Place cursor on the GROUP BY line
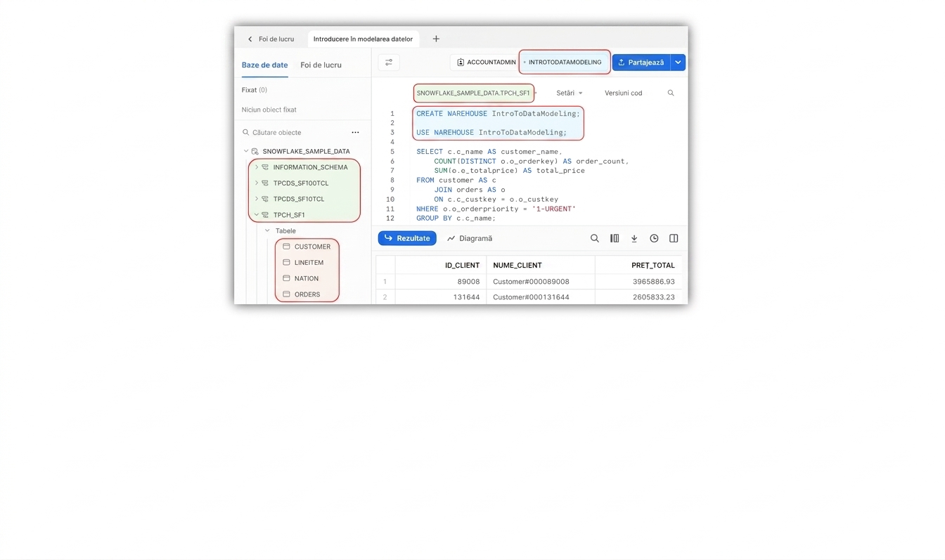 456,219
